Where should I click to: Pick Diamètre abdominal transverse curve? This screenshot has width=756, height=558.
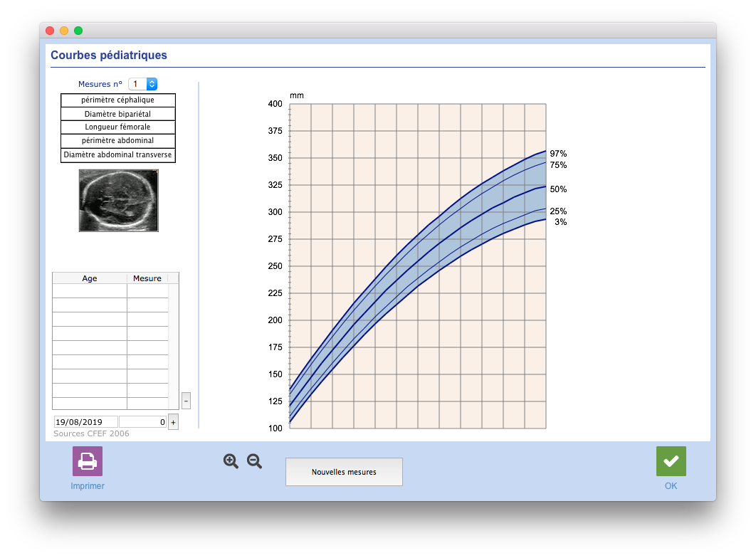[x=117, y=154]
